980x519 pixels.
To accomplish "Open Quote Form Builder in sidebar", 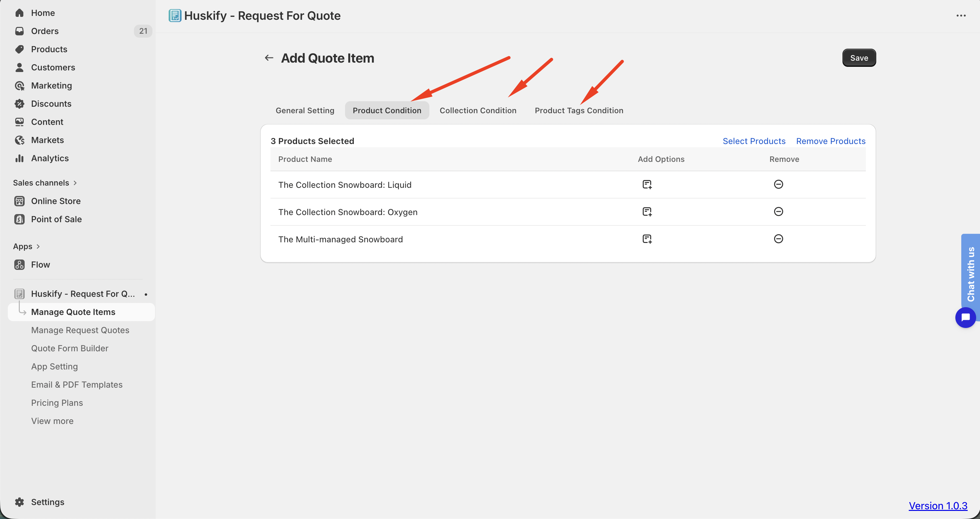I will click(70, 348).
